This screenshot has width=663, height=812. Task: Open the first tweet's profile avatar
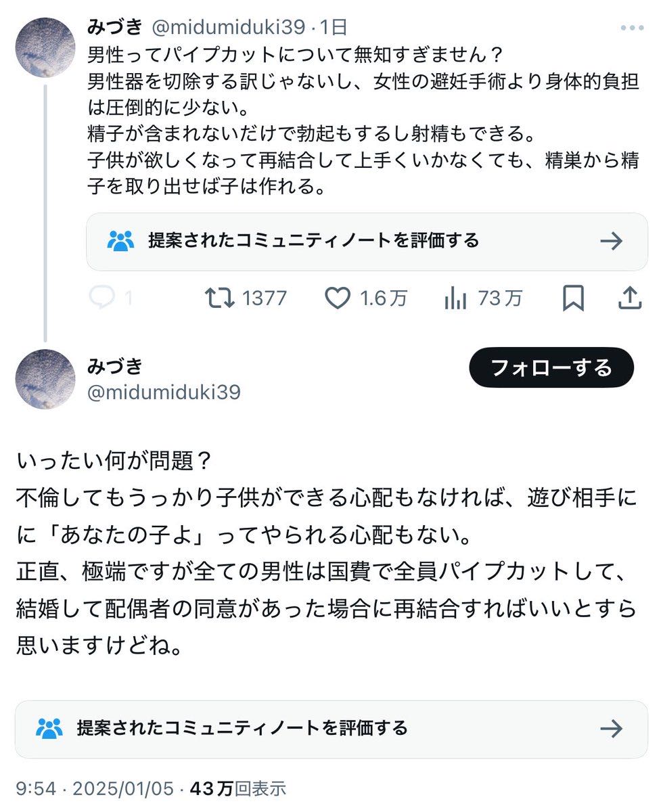coord(45,47)
